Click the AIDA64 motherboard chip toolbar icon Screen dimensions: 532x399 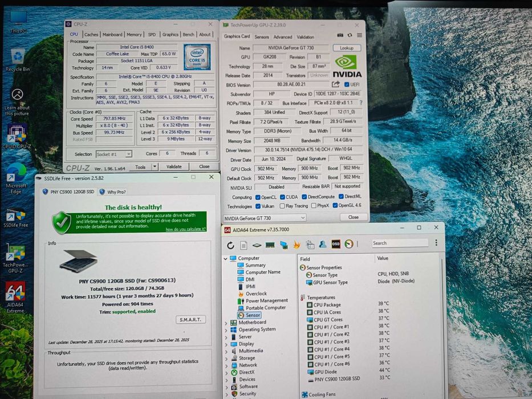click(x=257, y=245)
